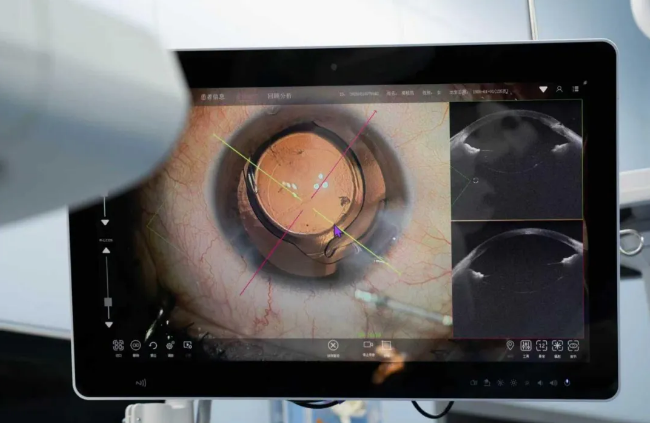Click the square capture frame icon
Image resolution: width=650 pixels, height=423 pixels.
(x=386, y=345)
